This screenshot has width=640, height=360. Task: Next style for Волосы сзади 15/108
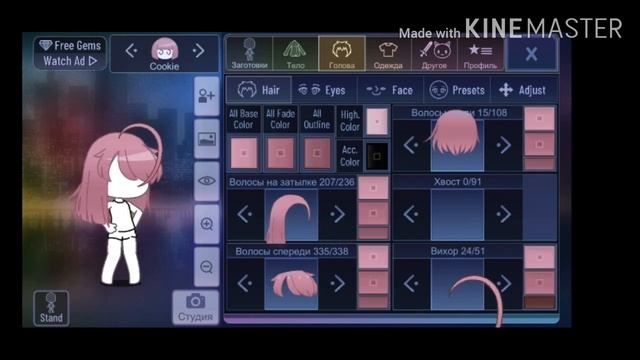(x=504, y=145)
